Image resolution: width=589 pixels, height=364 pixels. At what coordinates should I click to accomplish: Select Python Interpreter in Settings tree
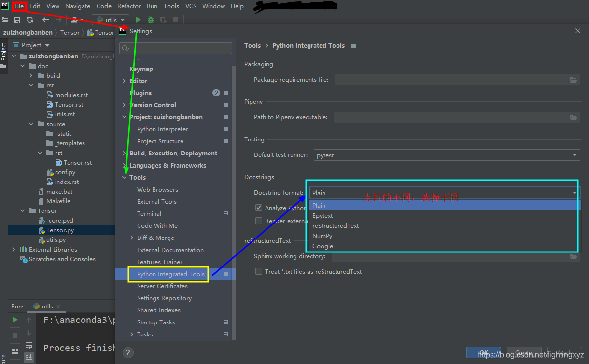(x=163, y=129)
